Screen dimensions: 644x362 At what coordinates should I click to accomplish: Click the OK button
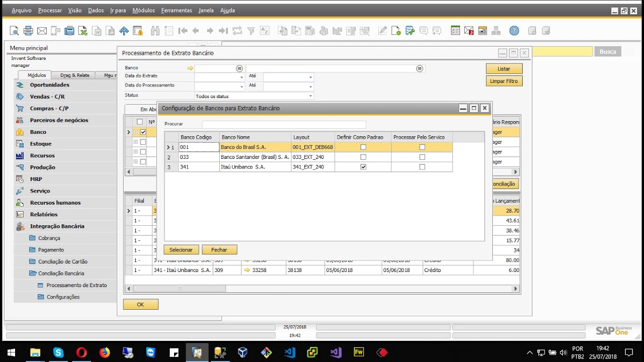[141, 304]
